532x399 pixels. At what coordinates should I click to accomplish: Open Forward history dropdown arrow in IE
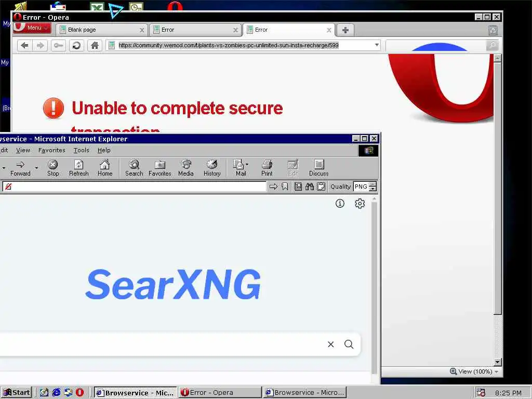click(x=36, y=168)
